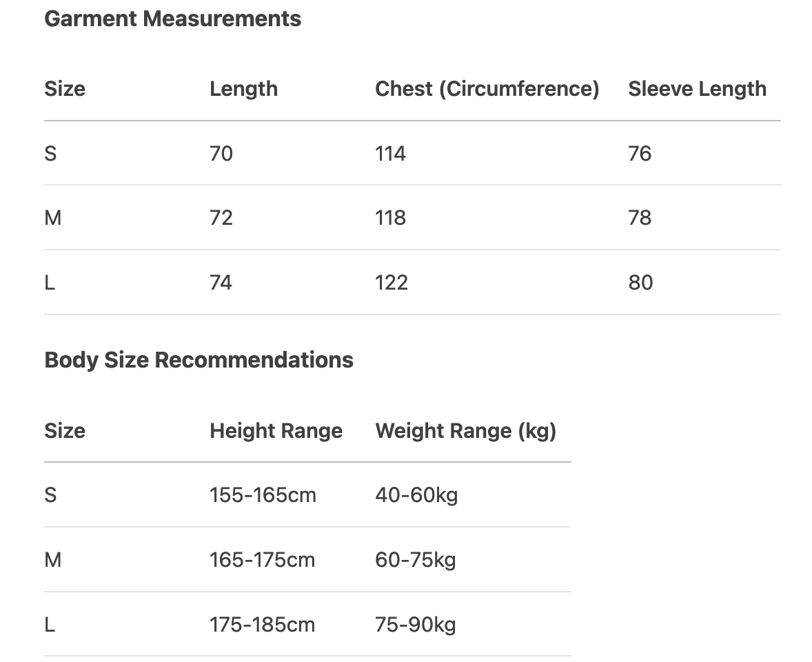Click the 175-185cm height range cell
This screenshot has height=662, width=812.
[x=263, y=625]
